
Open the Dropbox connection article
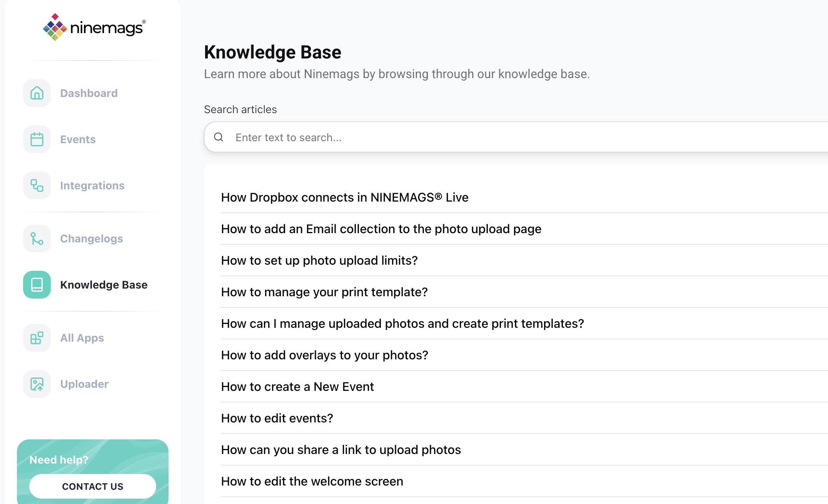[x=344, y=197]
